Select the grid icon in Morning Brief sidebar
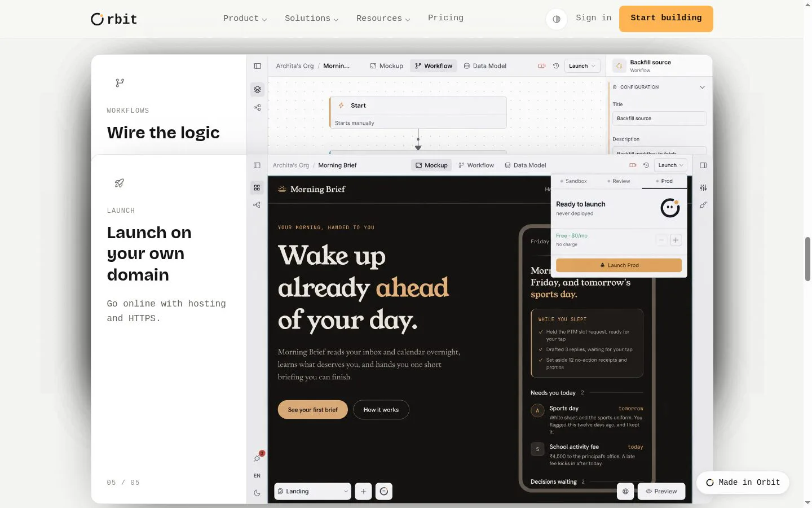The width and height of the screenshot is (812, 508). [x=257, y=187]
